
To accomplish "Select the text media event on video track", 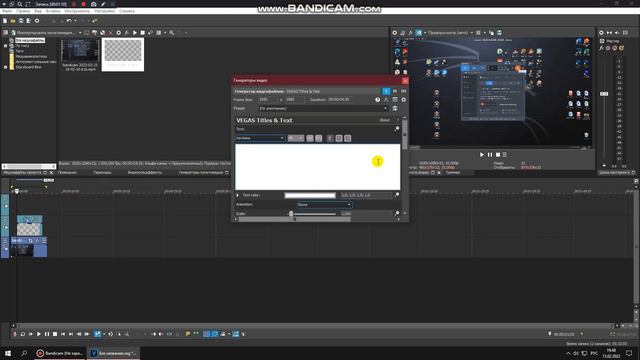I will (29, 226).
